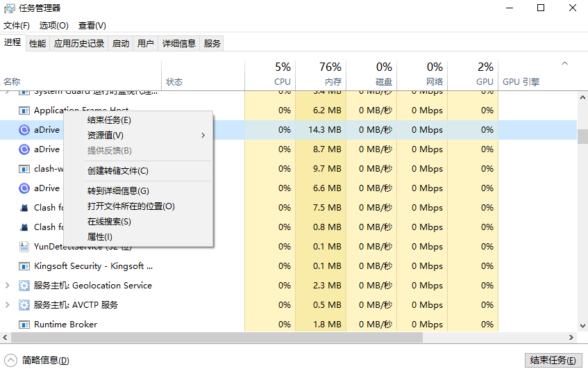Viewport: 588px width, 376px height.
Task: Click the Application Frame Host process icon
Action: pyautogui.click(x=24, y=111)
